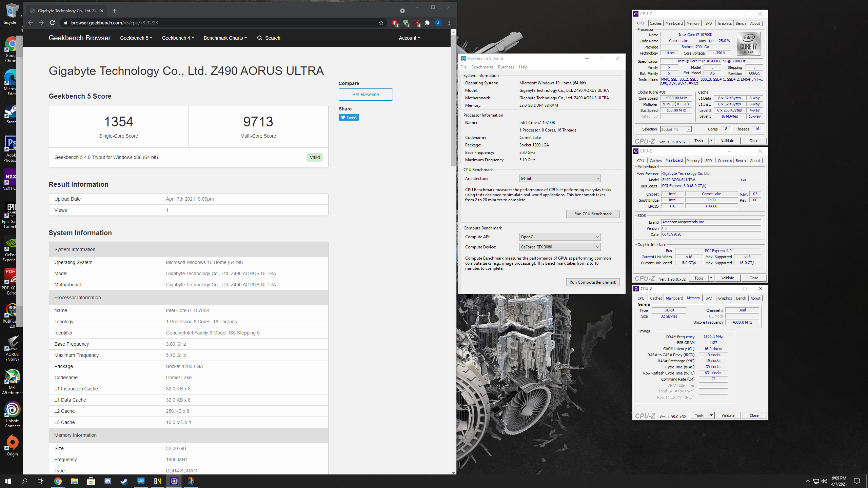Screen dimensions: 868x488
Task: Open the Compute API OpenCL dropdown
Action: coord(560,237)
